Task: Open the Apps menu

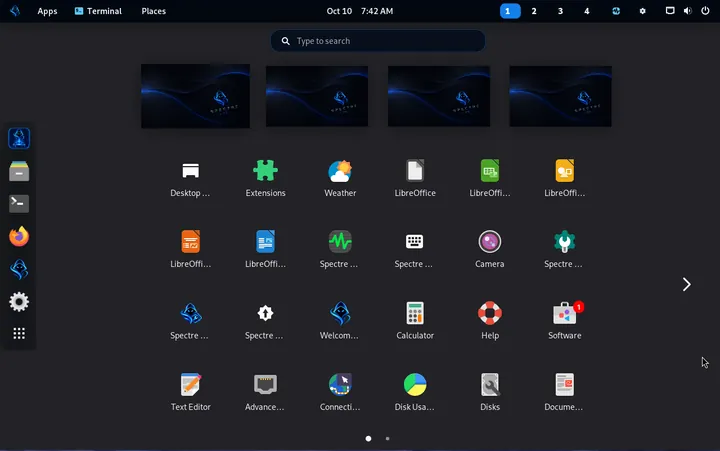Action: (x=47, y=11)
